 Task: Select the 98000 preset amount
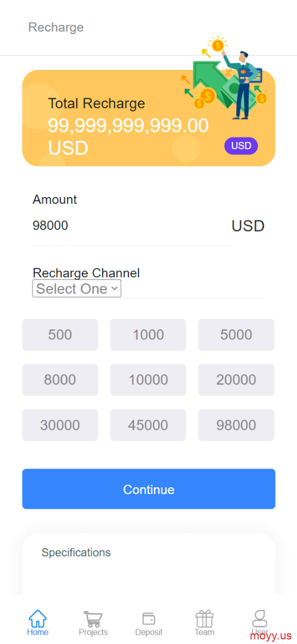tap(236, 425)
